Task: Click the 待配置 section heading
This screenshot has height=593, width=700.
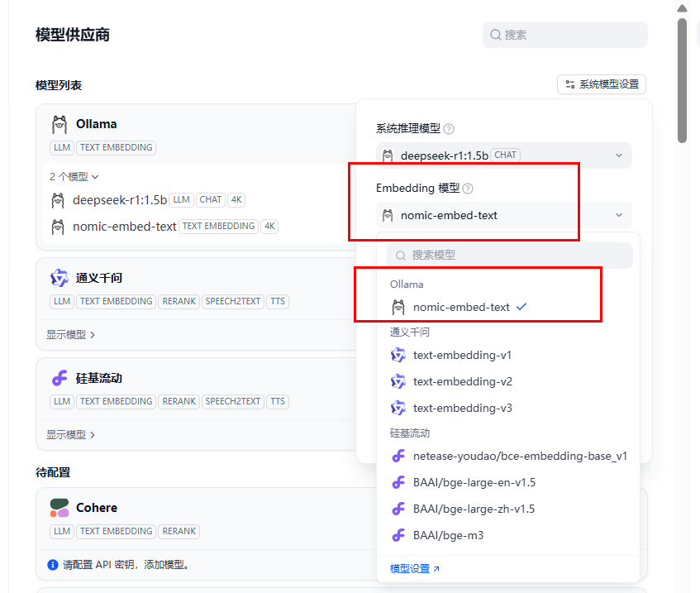Action: tap(53, 472)
